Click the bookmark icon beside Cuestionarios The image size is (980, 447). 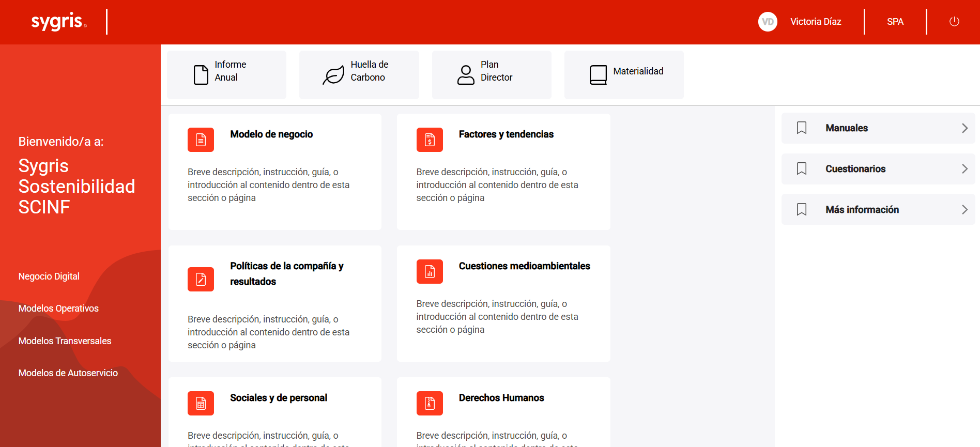point(802,168)
